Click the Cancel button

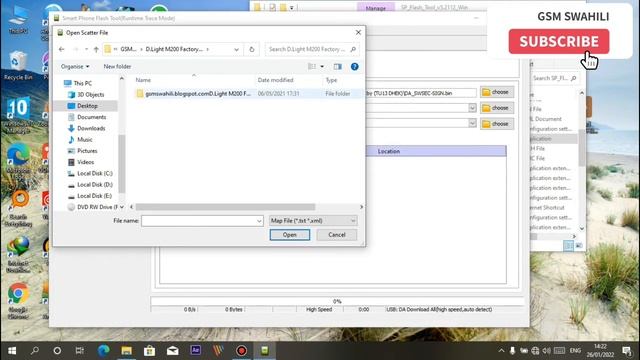click(x=337, y=235)
